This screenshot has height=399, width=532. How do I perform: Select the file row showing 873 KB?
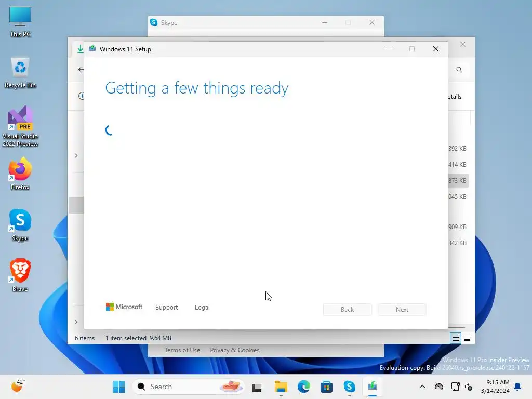pos(458,180)
